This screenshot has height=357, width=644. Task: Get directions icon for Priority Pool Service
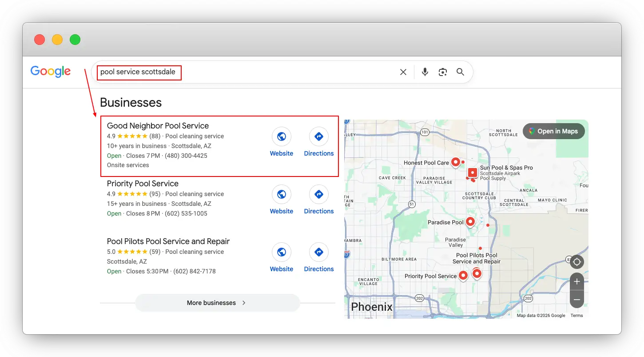pos(319,194)
